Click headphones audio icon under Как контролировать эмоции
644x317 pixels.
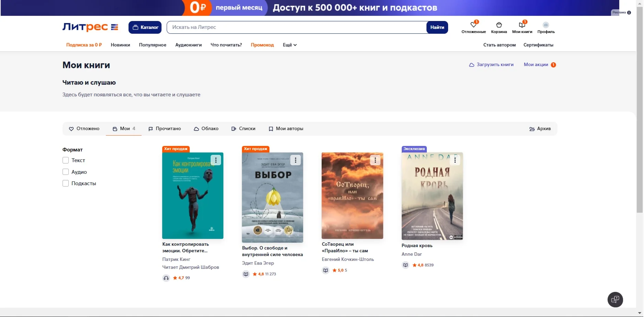click(x=166, y=278)
